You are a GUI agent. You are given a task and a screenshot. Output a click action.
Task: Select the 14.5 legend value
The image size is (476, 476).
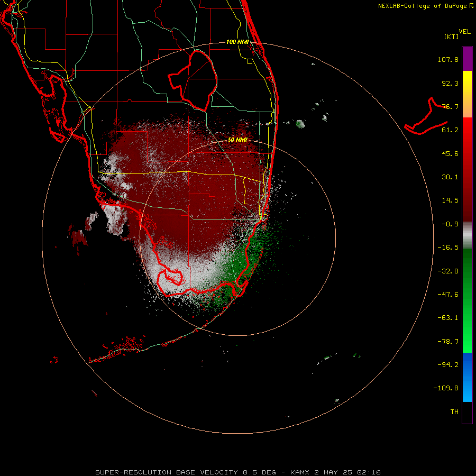pos(450,200)
